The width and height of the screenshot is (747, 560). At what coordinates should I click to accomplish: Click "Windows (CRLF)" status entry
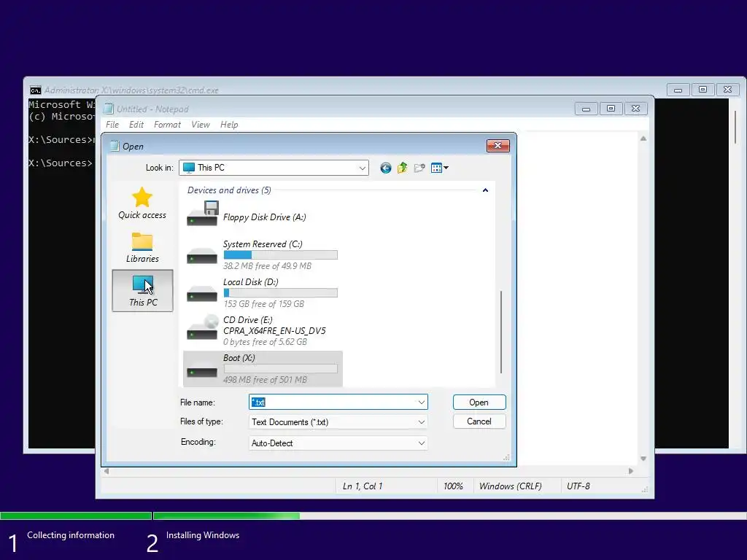click(510, 486)
